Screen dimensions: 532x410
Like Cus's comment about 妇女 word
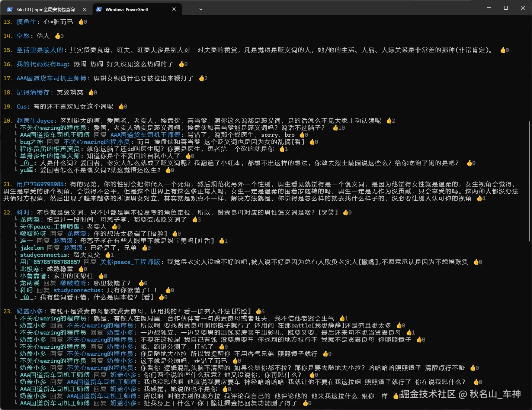(x=121, y=106)
